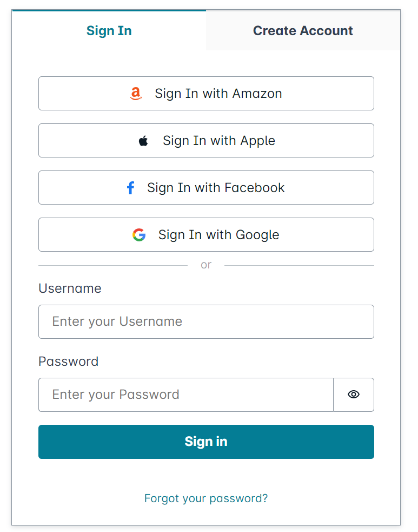
Task: Click the Username field label
Action: coord(70,288)
